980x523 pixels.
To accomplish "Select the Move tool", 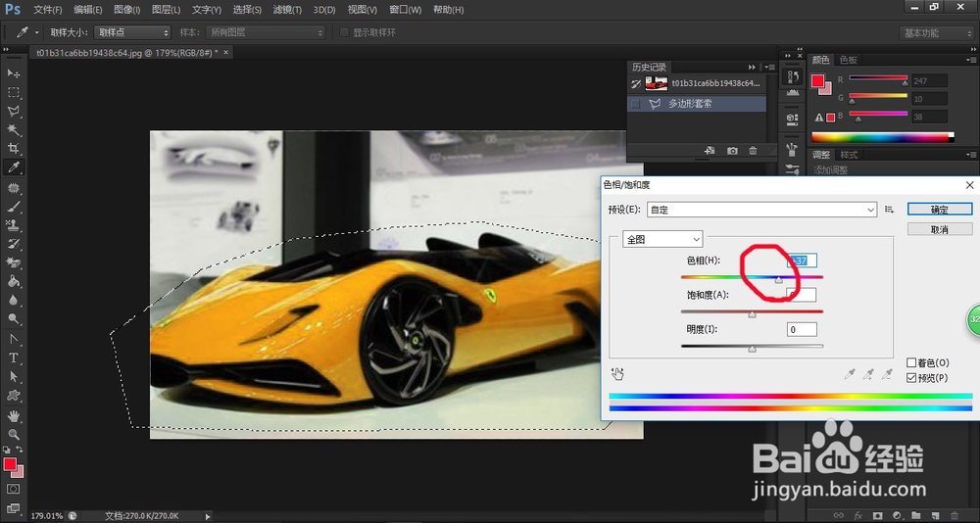I will pos(13,73).
